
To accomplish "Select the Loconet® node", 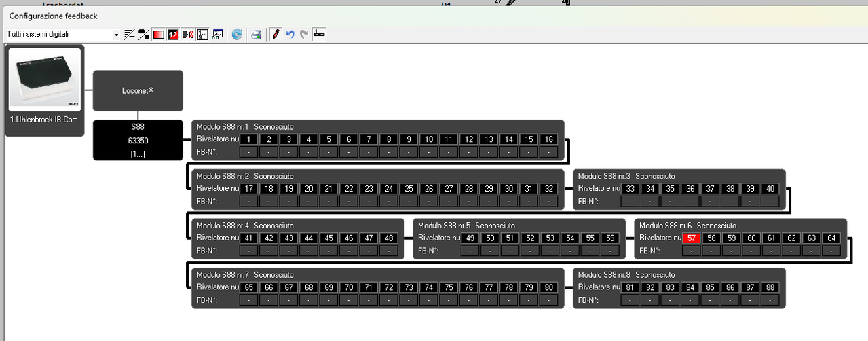I will [138, 90].
